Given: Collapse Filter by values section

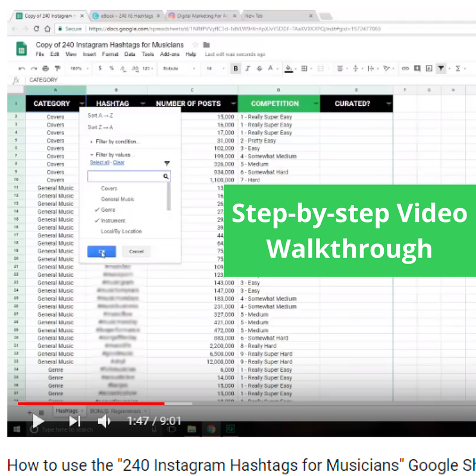Looking at the screenshot, I should [x=112, y=155].
